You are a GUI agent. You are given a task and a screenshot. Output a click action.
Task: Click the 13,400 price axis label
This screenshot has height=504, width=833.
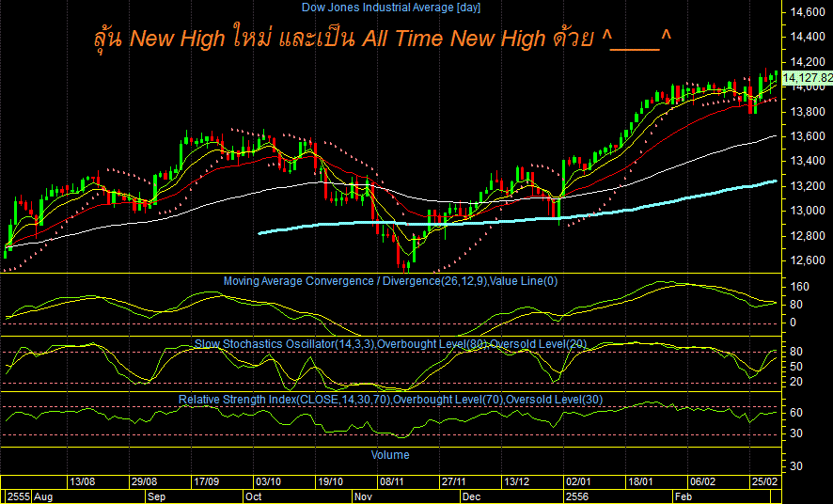click(x=808, y=161)
